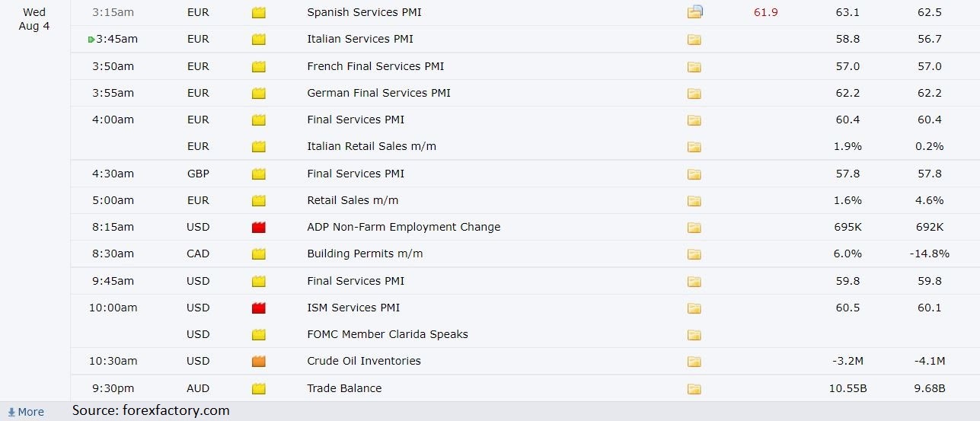Open detail folder for Crude Oil Inventories
Image resolution: width=980 pixels, height=421 pixels.
click(x=694, y=361)
